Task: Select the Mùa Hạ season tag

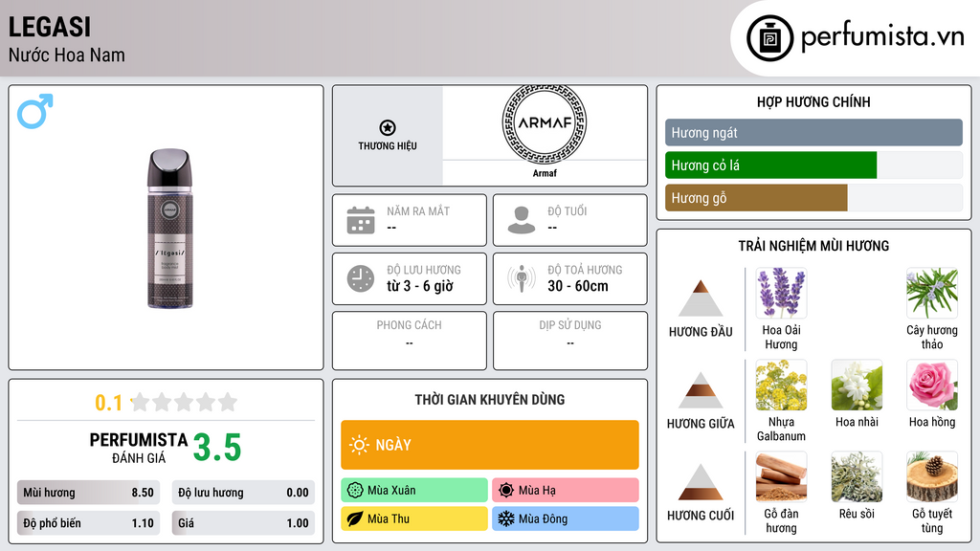Action: point(566,491)
